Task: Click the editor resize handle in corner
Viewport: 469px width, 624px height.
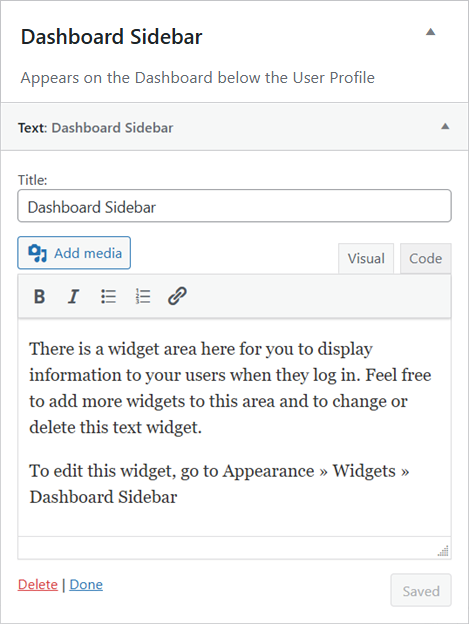Action: (x=443, y=551)
